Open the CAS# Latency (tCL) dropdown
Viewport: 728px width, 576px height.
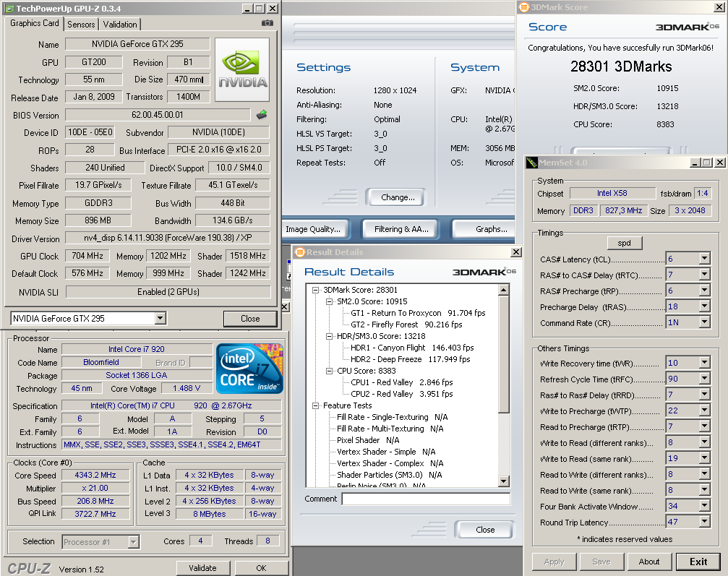[x=705, y=259]
